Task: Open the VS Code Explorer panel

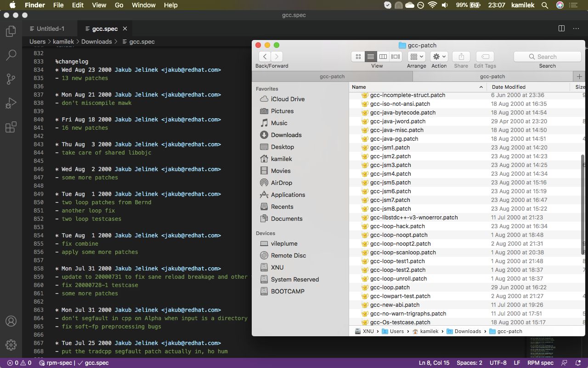Action: [x=11, y=31]
